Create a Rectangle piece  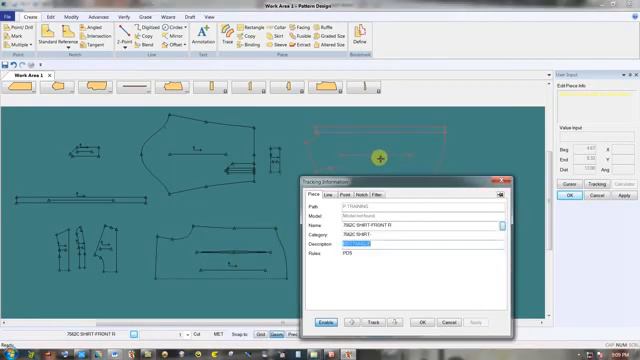pyautogui.click(x=251, y=27)
